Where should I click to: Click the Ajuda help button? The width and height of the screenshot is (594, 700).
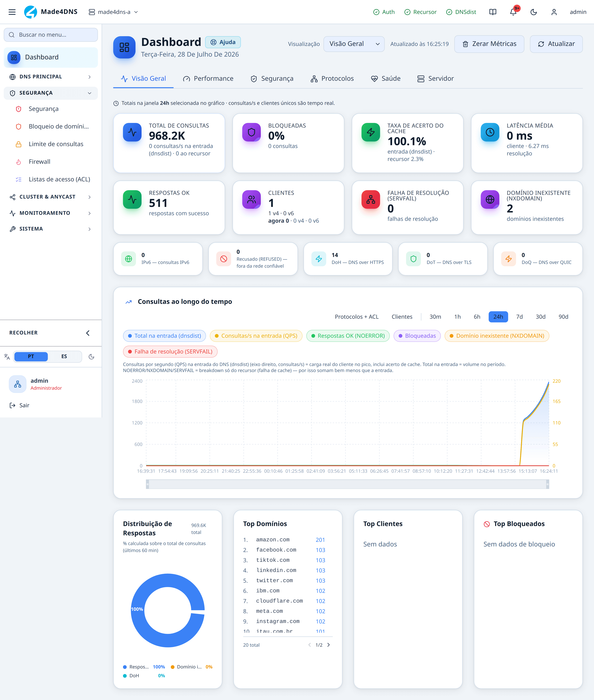pyautogui.click(x=223, y=42)
